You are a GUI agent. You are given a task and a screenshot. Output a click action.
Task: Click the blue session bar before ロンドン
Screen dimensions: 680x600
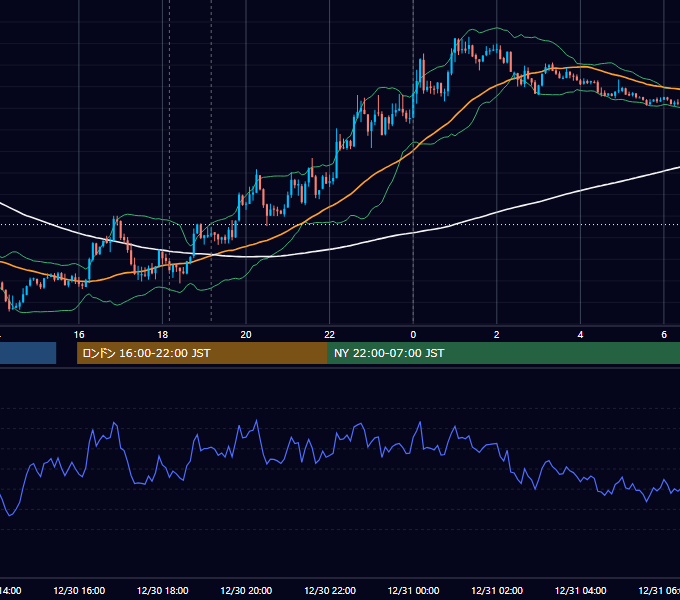(28, 353)
